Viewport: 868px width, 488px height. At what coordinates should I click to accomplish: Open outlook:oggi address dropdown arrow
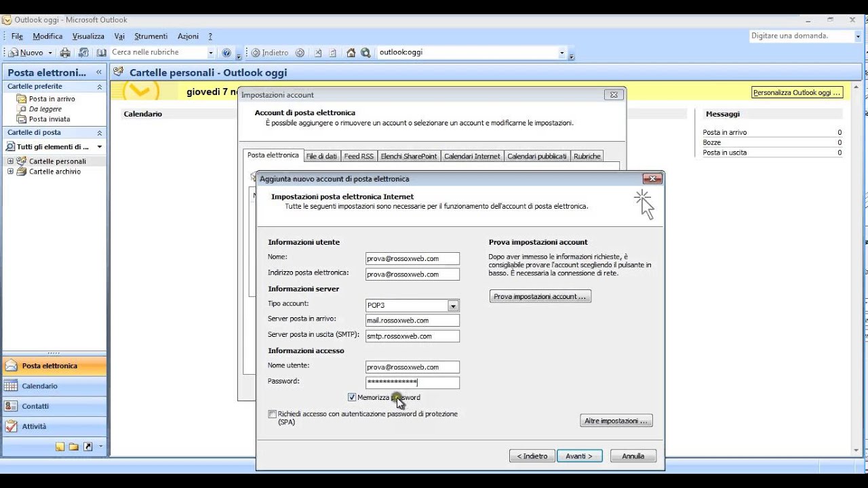(561, 53)
